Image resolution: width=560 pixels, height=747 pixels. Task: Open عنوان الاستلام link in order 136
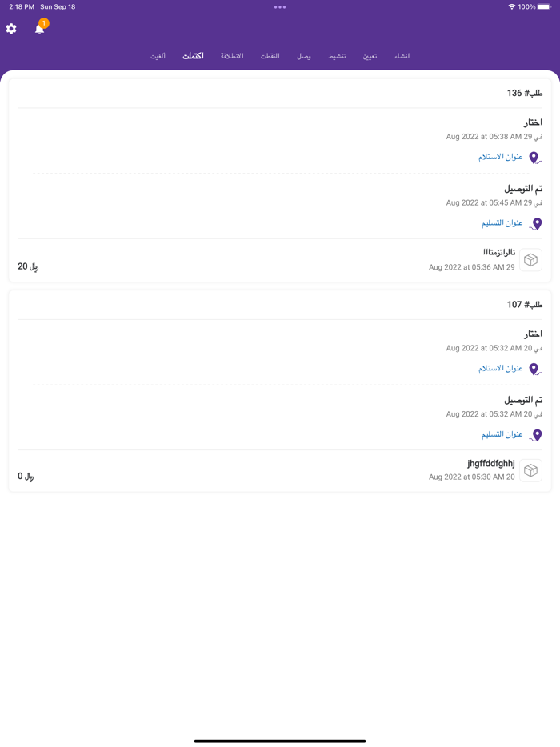point(501,157)
